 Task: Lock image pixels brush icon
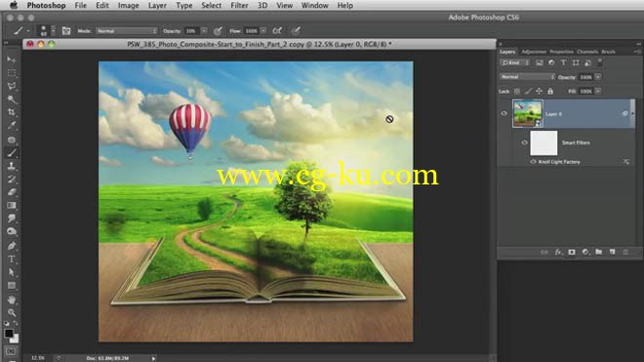(x=528, y=91)
